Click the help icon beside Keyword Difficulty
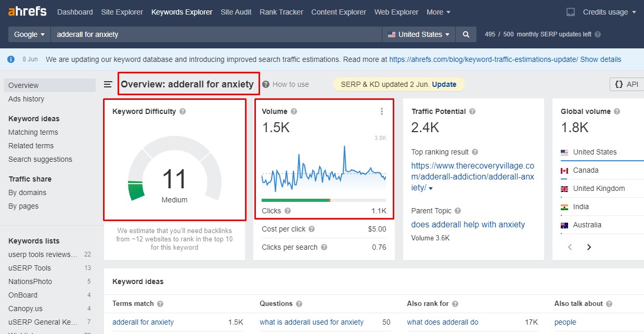Viewport: 644px width, 334px height. (x=183, y=111)
